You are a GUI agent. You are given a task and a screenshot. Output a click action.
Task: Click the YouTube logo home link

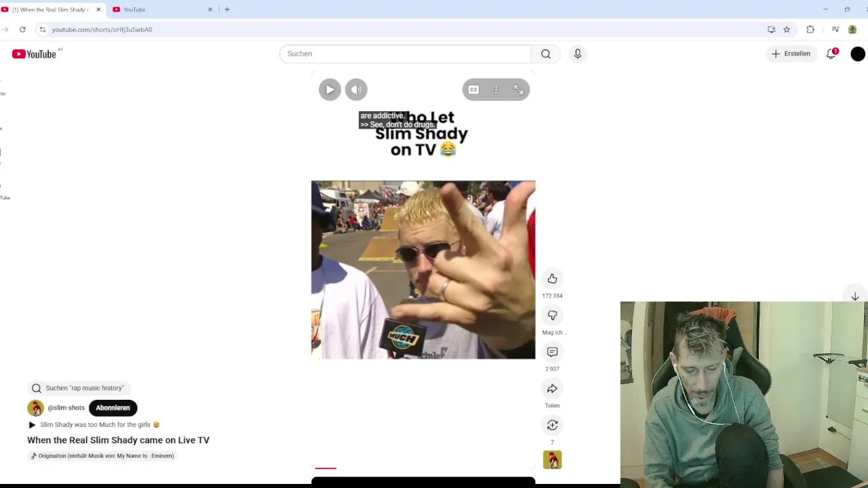pos(34,54)
